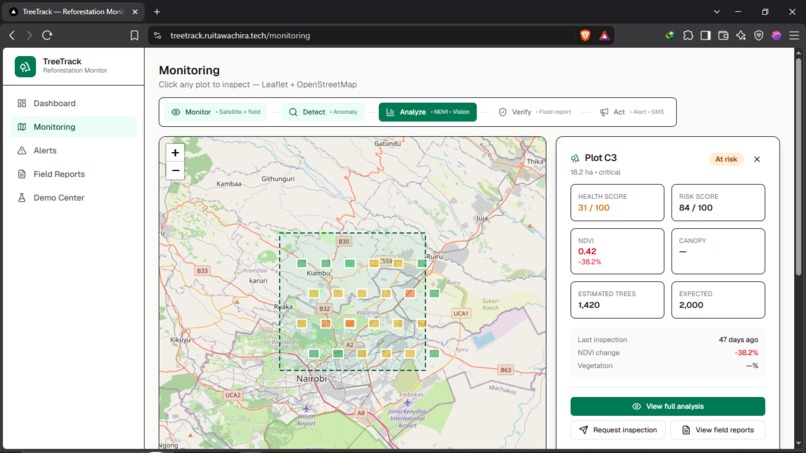Click the Demo Center flask icon

[x=22, y=198]
